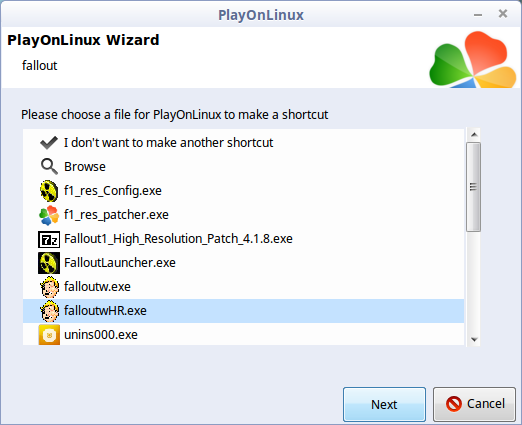Click the file list scrollbar up arrow
The height and width of the screenshot is (425, 522).
click(x=474, y=135)
